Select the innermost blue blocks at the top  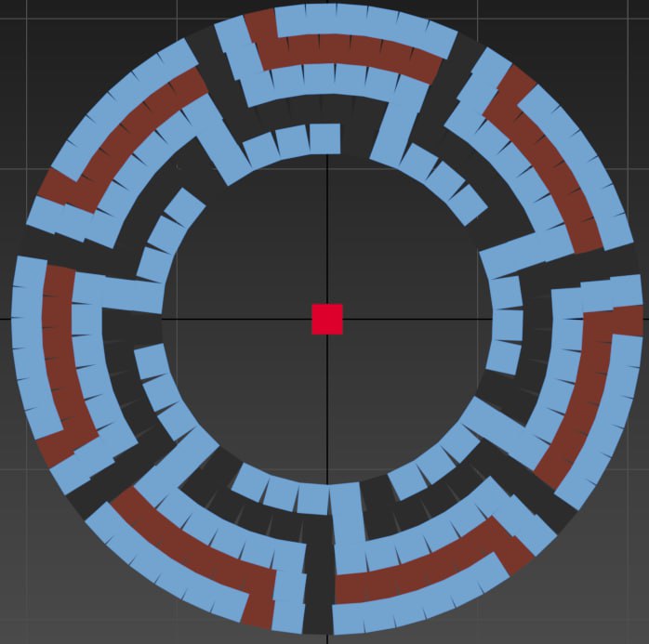[293, 142]
